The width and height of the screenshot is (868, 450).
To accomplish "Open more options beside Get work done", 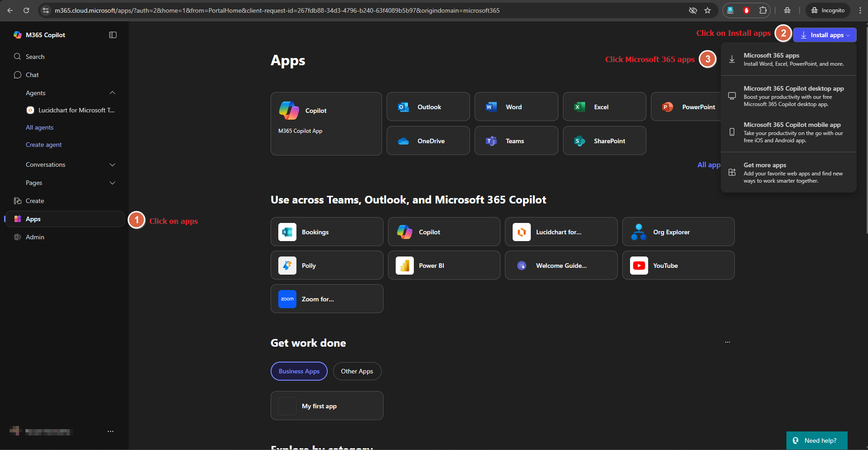I will (x=727, y=342).
